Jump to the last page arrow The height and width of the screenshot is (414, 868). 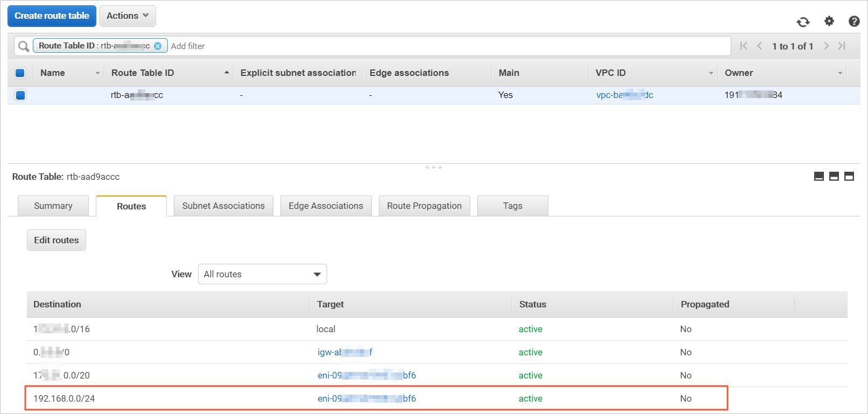coord(842,46)
